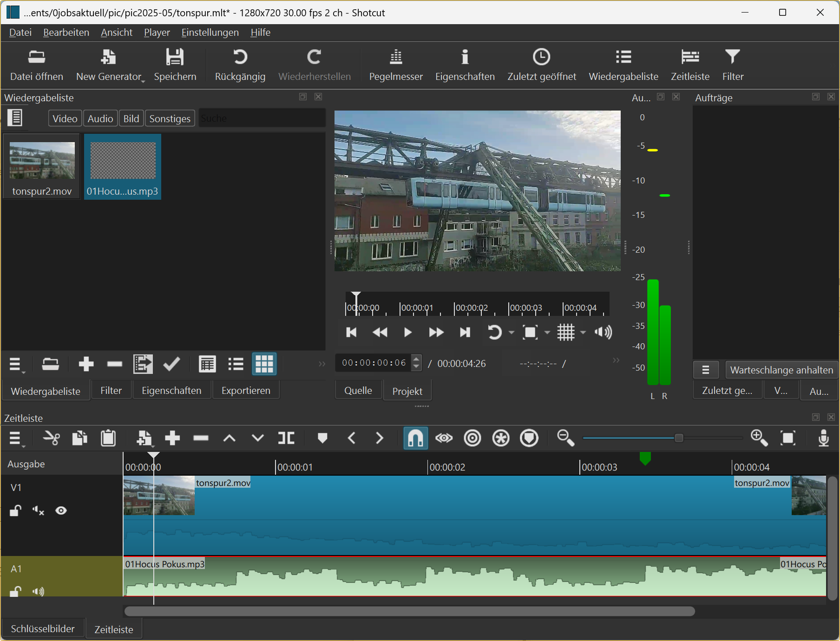The image size is (840, 641).
Task: Open the timeline hamburger menu
Action: click(15, 438)
